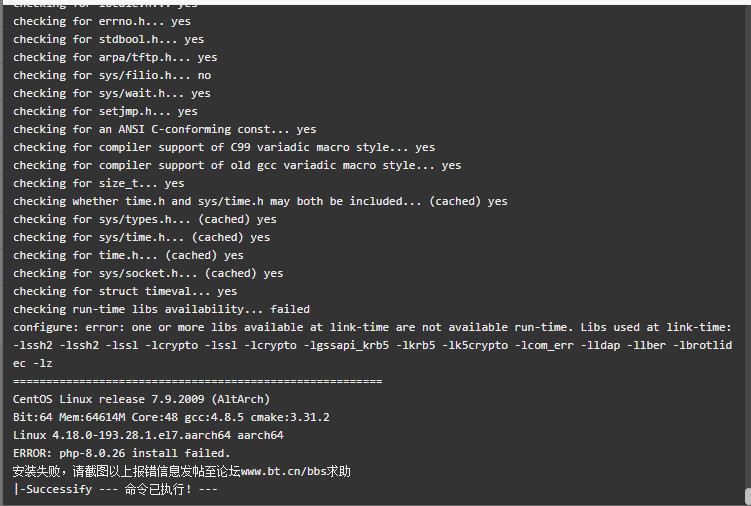Click the 'checking run-time libs availability... failed' line

tap(161, 310)
